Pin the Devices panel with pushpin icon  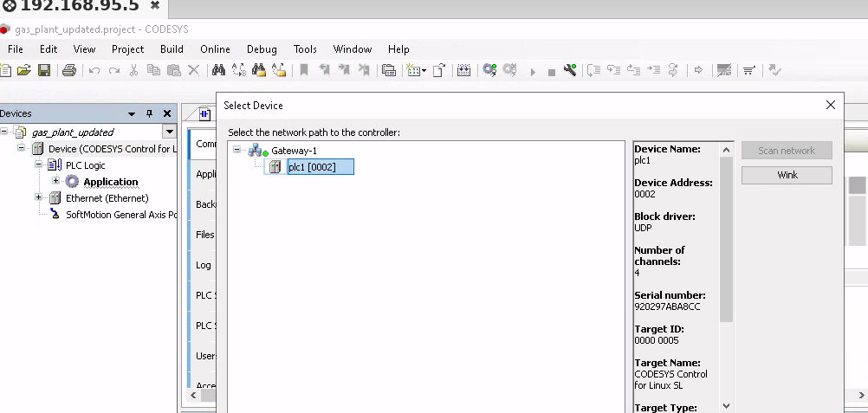pyautogui.click(x=149, y=113)
